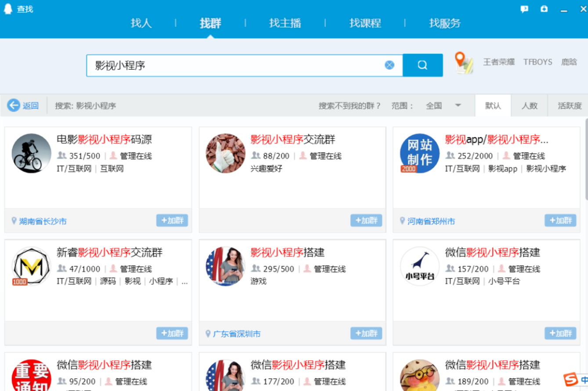Sort results by 默认
This screenshot has height=391, width=588.
[x=493, y=105]
